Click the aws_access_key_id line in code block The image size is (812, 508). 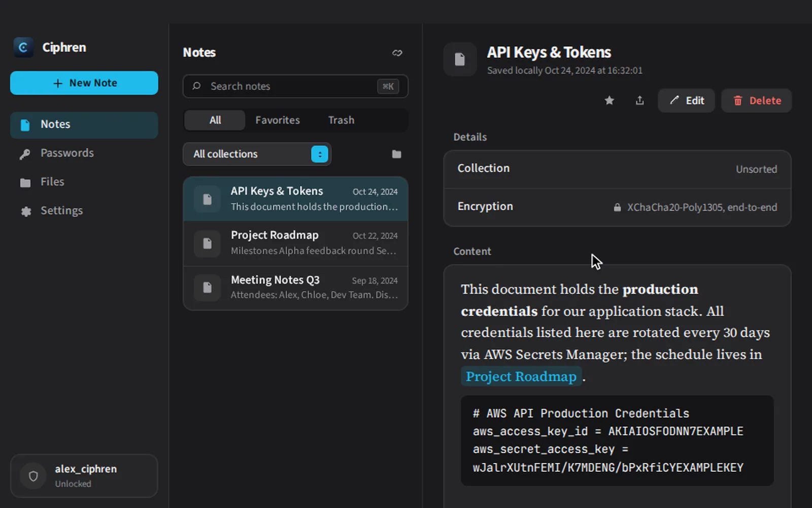(x=608, y=431)
